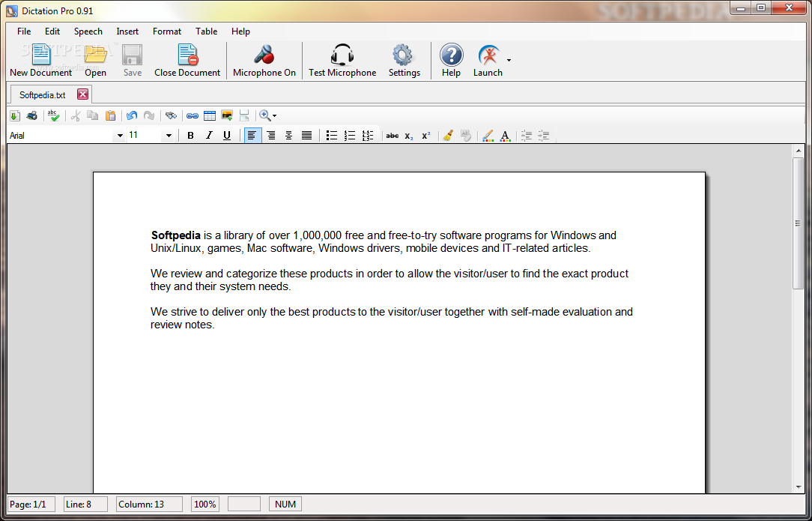Screen dimensions: 812x521
Task: Click the Paste clipboard icon
Action: coord(110,115)
